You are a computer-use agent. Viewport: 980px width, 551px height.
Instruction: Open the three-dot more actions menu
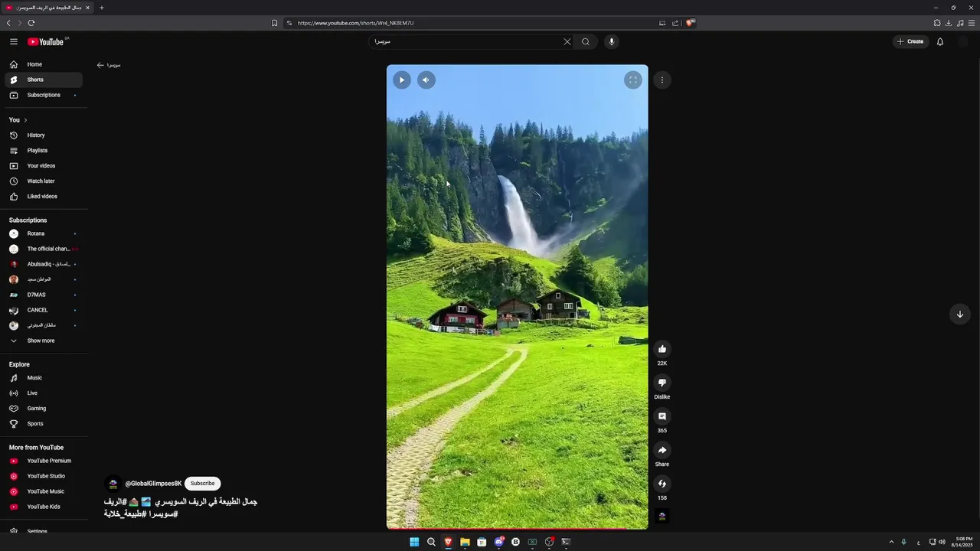point(662,80)
